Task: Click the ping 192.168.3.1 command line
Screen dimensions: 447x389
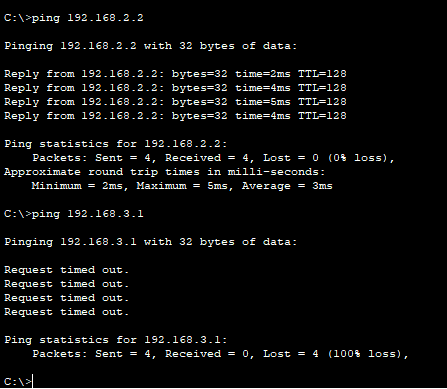Action: [74, 214]
